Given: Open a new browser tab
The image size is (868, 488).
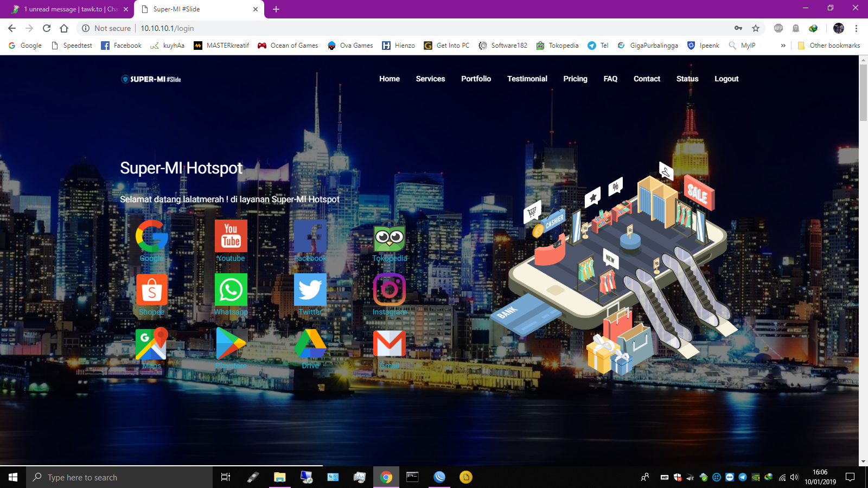Looking at the screenshot, I should (x=276, y=9).
